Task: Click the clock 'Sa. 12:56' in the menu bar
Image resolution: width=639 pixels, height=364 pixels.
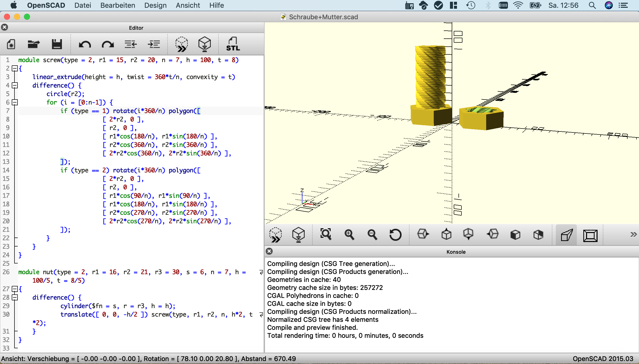Action: [x=563, y=5]
